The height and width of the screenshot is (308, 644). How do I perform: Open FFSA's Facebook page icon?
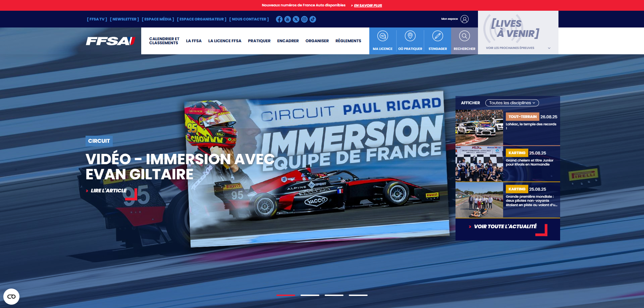279,19
